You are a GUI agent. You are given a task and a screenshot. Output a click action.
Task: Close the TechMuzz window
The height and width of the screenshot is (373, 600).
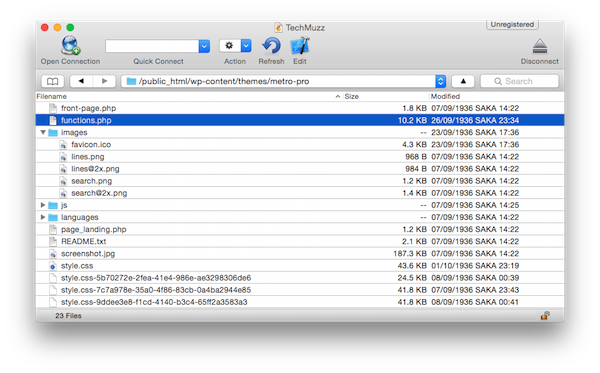click(45, 28)
